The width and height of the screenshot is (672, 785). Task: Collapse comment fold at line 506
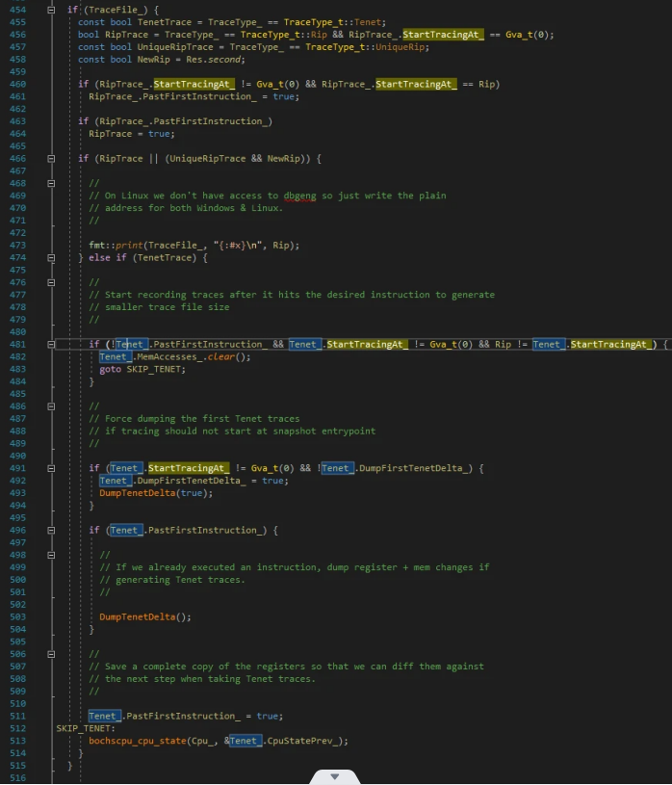51,654
